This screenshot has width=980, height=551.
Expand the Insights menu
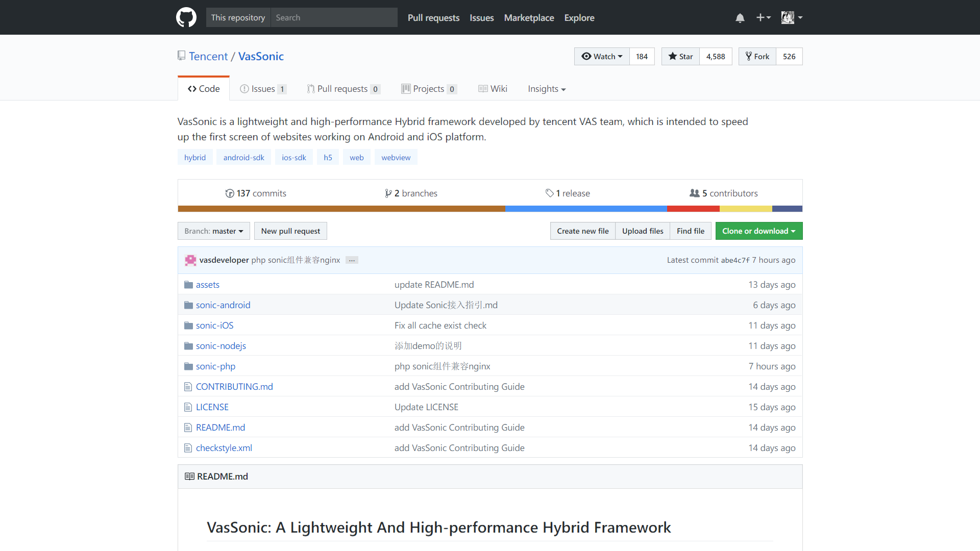coord(546,89)
